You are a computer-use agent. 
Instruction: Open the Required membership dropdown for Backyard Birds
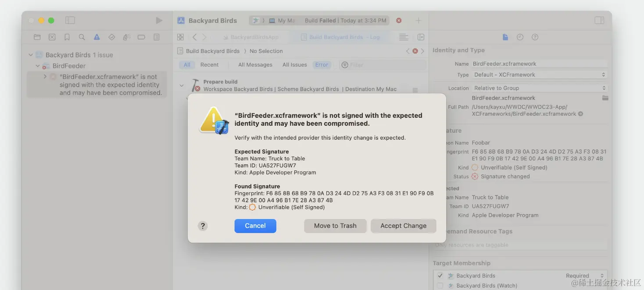coord(585,276)
